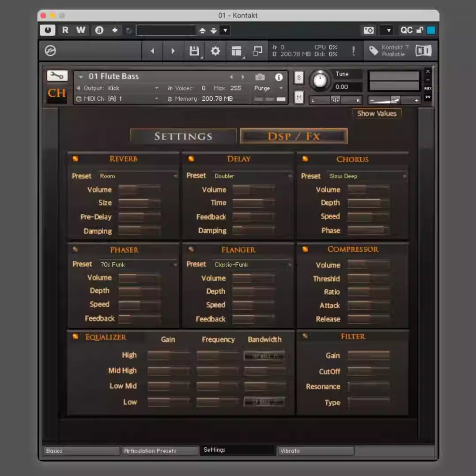Image resolution: width=476 pixels, height=476 pixels.
Task: Toggle the Delay effect on/off
Action: [191, 159]
